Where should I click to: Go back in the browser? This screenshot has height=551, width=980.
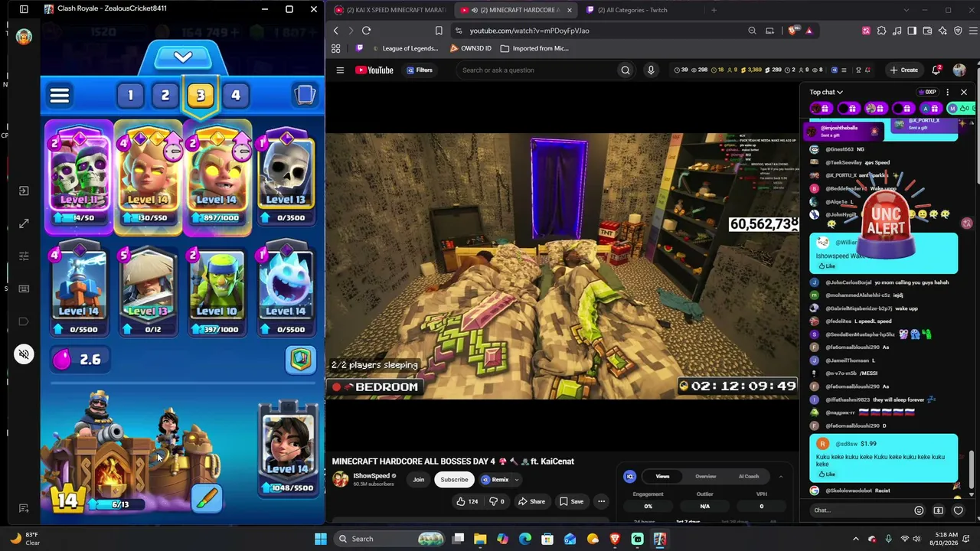pyautogui.click(x=335, y=31)
